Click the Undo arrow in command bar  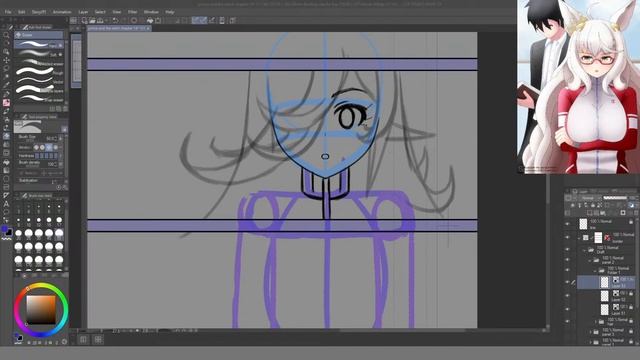click(x=116, y=20)
